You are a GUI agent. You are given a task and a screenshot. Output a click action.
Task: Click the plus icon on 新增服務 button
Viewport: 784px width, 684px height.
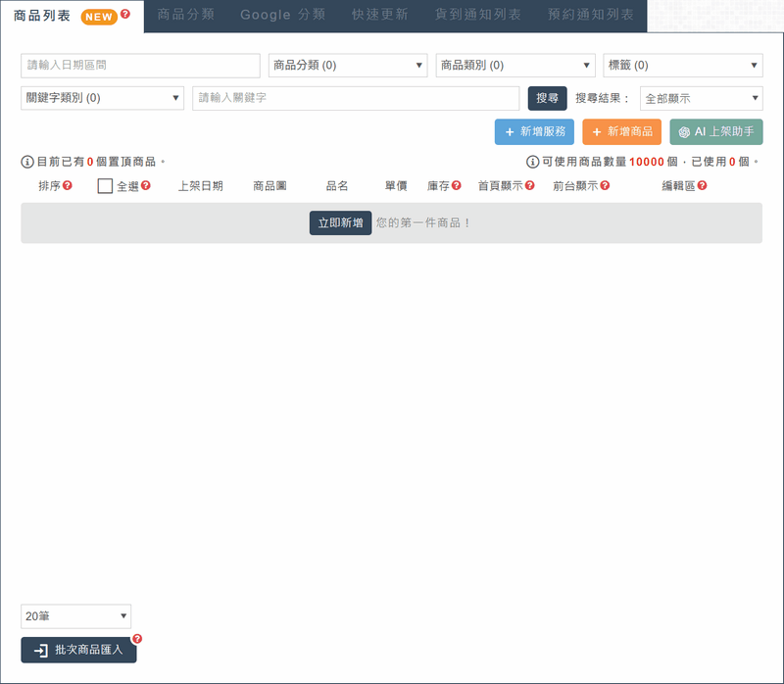pyautogui.click(x=507, y=131)
